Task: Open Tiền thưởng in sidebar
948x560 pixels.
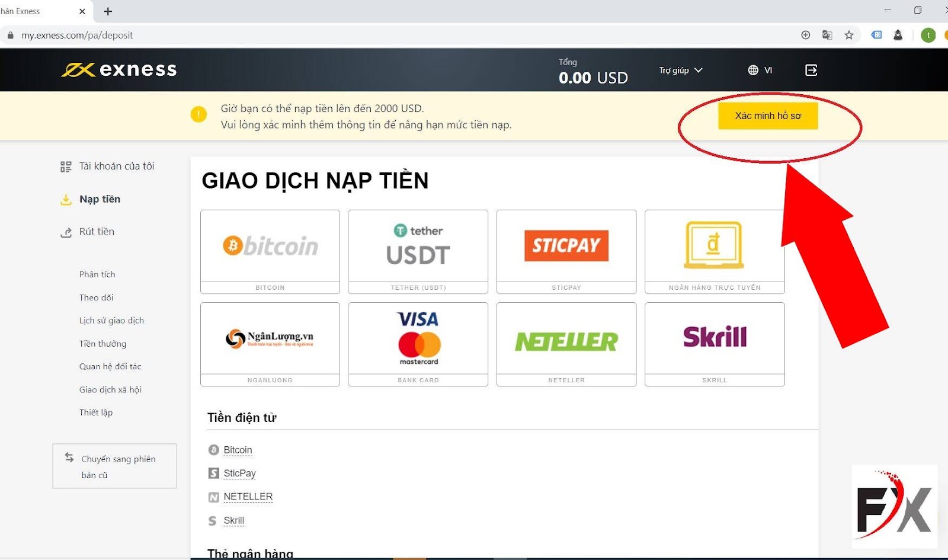Action: 103,344
